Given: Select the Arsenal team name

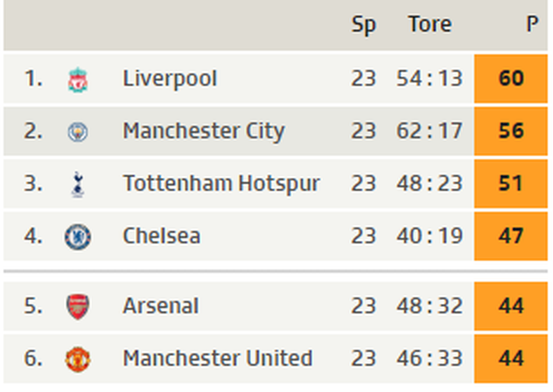Looking at the screenshot, I should coord(161,306).
